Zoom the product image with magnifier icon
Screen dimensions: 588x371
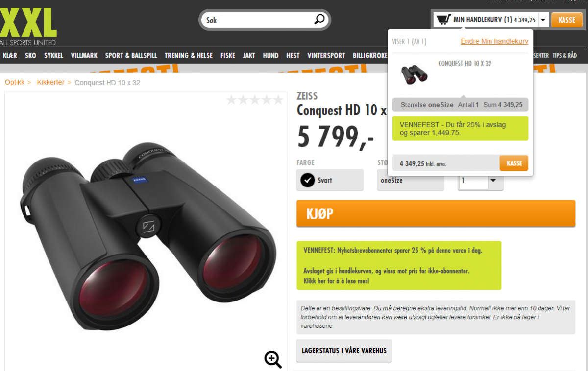click(x=273, y=359)
